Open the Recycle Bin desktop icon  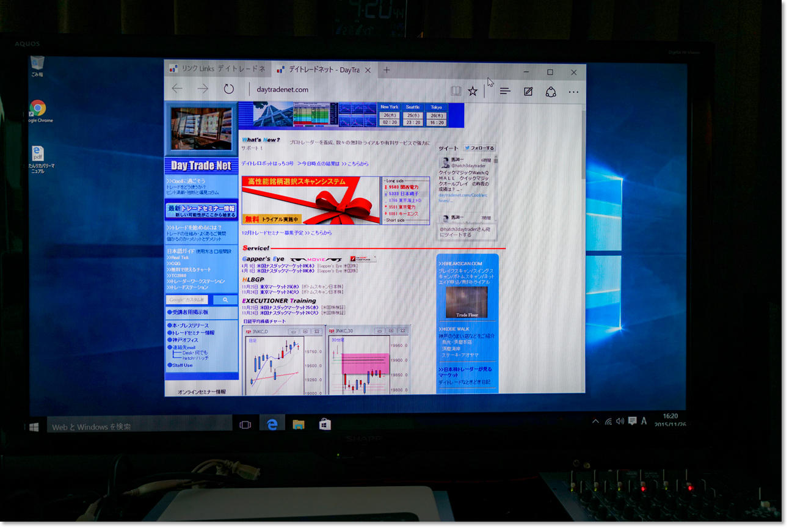click(37, 67)
